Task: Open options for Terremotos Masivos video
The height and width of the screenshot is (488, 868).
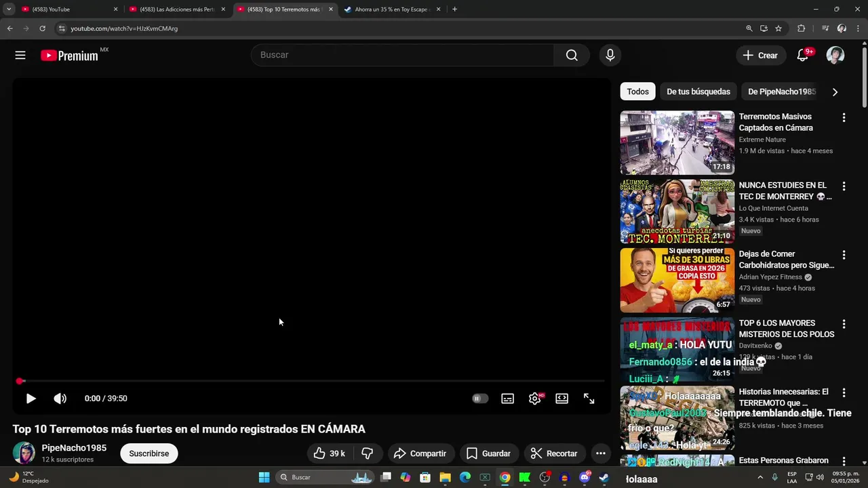Action: coord(844,118)
